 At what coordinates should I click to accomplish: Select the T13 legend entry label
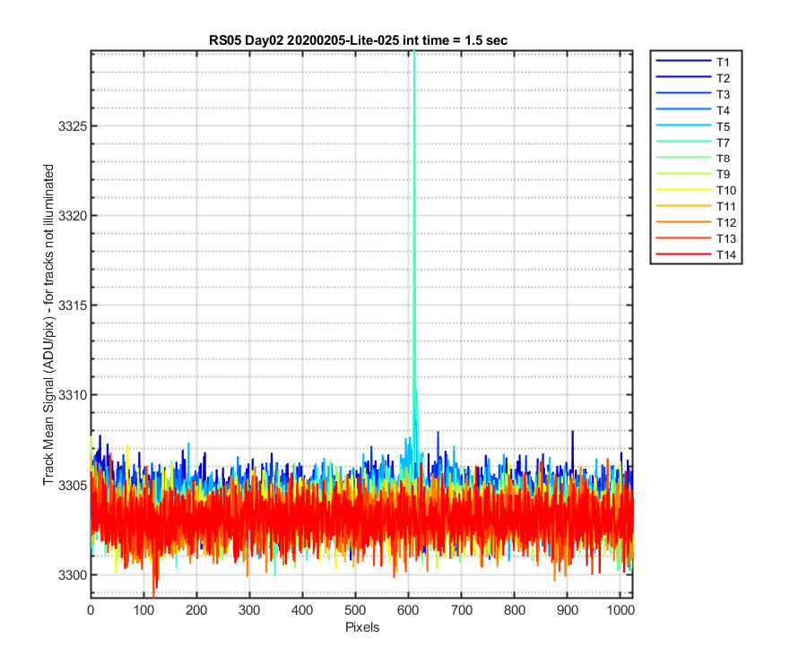click(726, 239)
